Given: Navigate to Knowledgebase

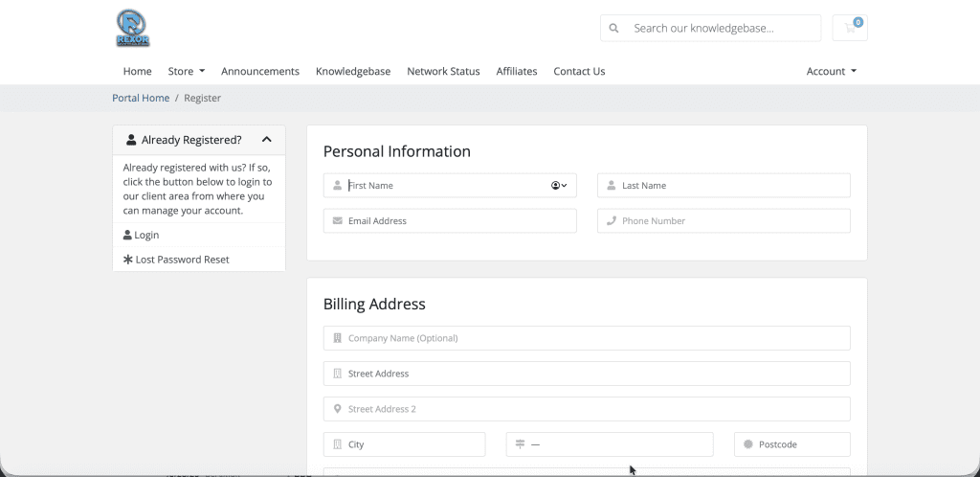Looking at the screenshot, I should pyautogui.click(x=353, y=71).
